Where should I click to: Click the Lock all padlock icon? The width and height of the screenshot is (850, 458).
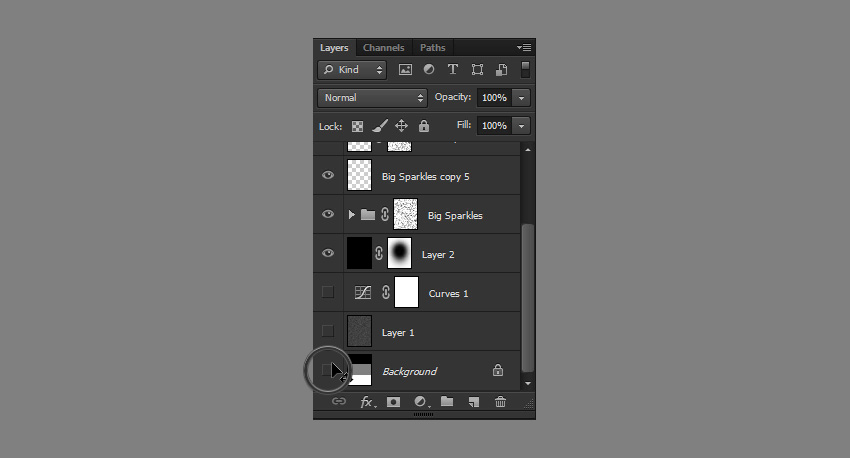pyautogui.click(x=424, y=126)
